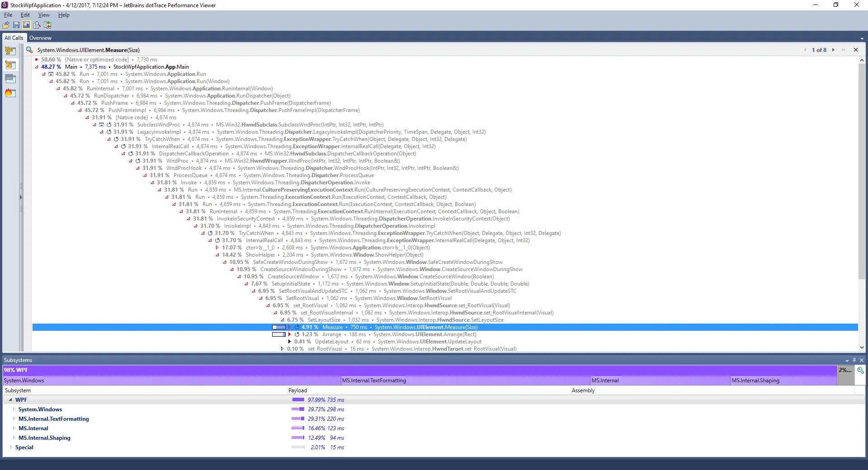The width and height of the screenshot is (868, 470).
Task: Open the plain list view sidebar icon
Action: (x=10, y=79)
